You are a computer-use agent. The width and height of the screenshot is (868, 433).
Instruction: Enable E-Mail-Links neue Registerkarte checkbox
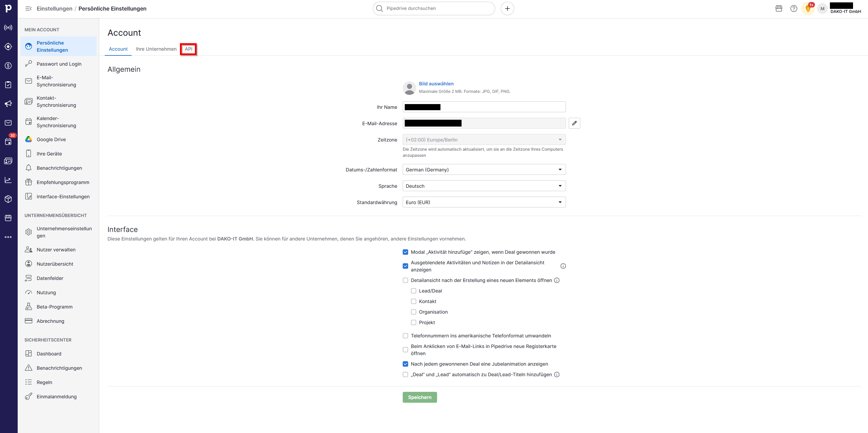point(405,350)
